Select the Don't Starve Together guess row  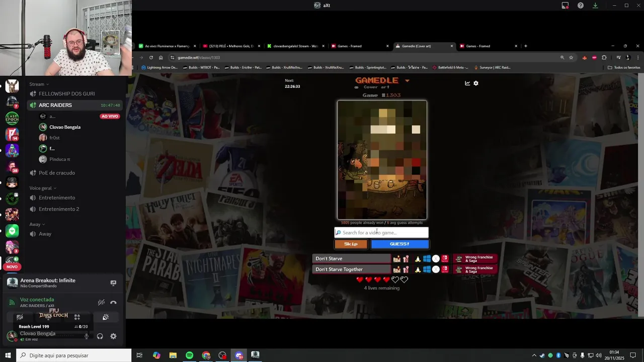(351, 269)
